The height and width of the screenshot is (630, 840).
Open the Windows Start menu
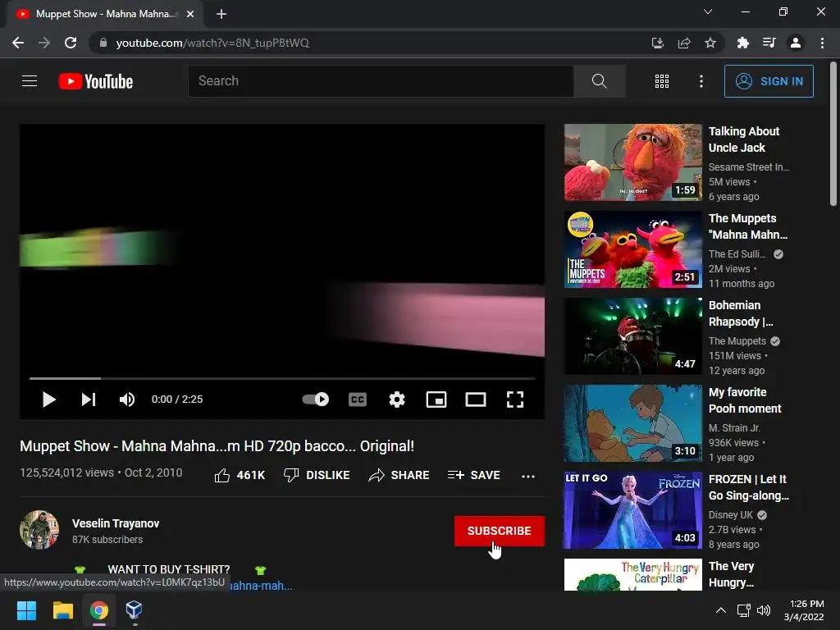coord(26,610)
